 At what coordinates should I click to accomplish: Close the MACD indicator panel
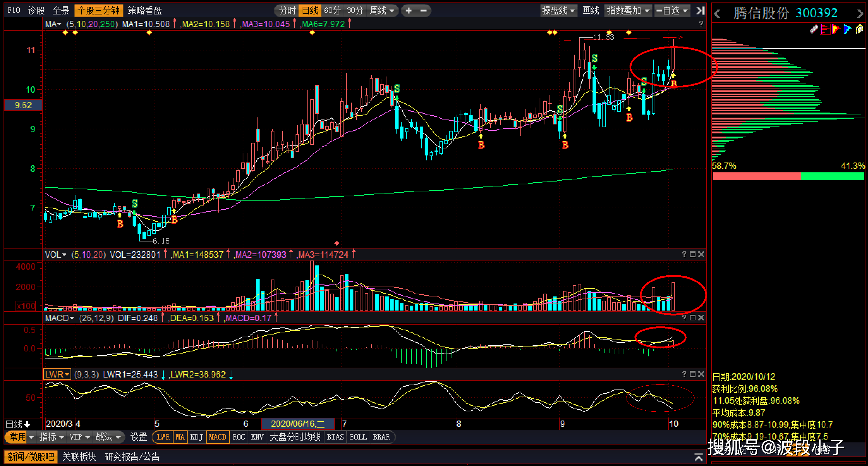pyautogui.click(x=701, y=318)
